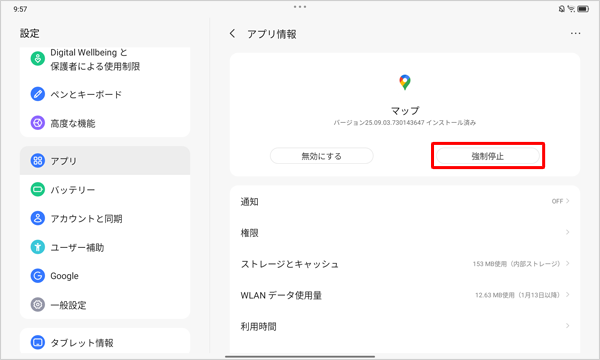Image resolution: width=600 pixels, height=360 pixels.
Task: Tap the Wi-Fi status icon
Action: (571, 9)
